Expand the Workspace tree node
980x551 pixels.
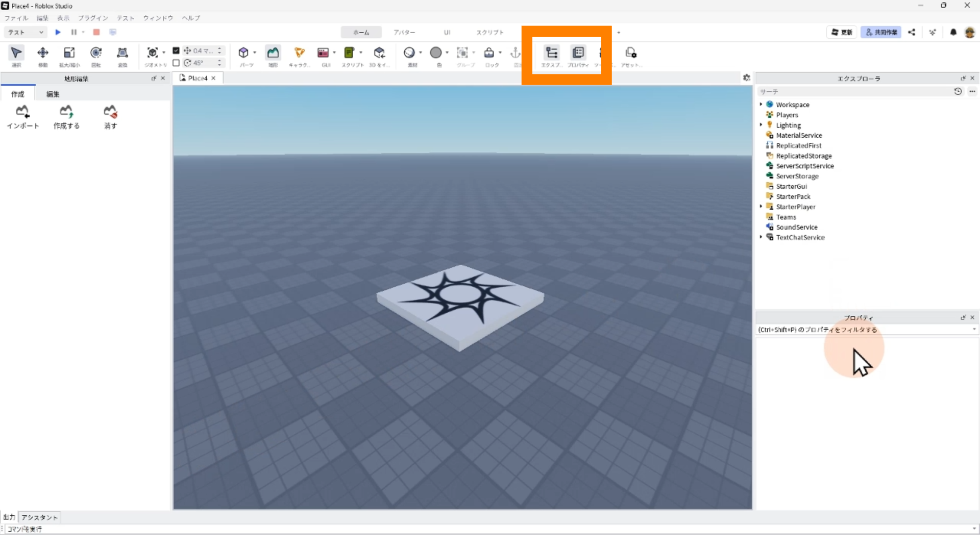click(761, 105)
